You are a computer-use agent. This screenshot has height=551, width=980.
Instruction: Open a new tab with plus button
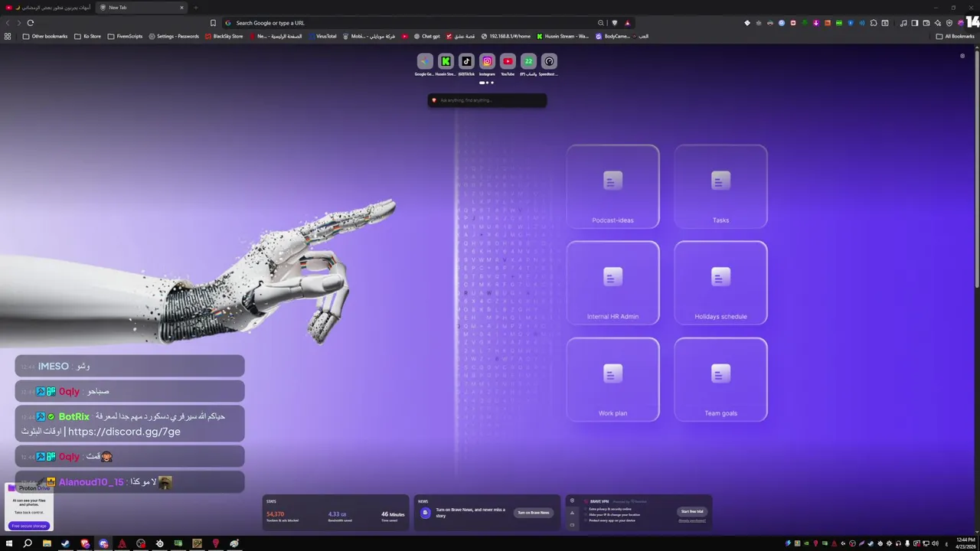click(195, 8)
